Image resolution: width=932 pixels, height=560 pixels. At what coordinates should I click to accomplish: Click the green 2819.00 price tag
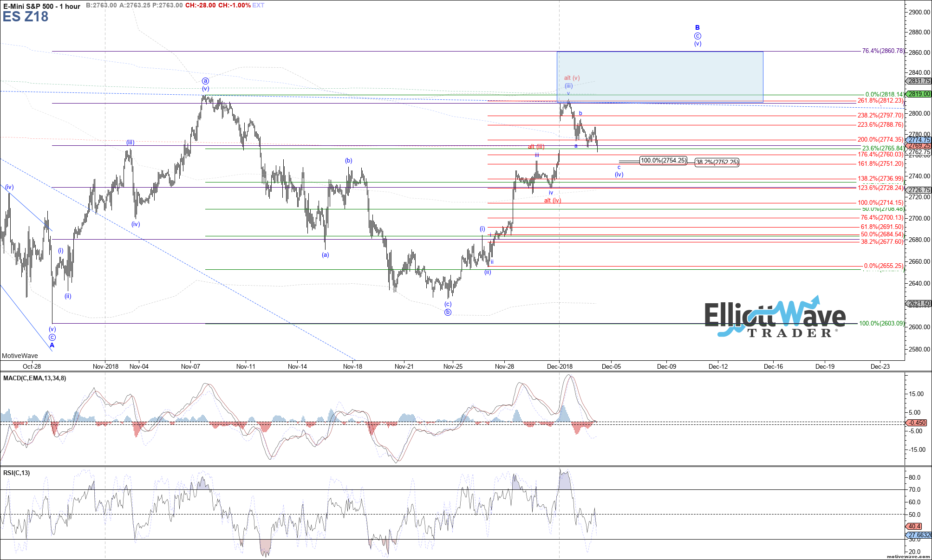click(x=919, y=94)
